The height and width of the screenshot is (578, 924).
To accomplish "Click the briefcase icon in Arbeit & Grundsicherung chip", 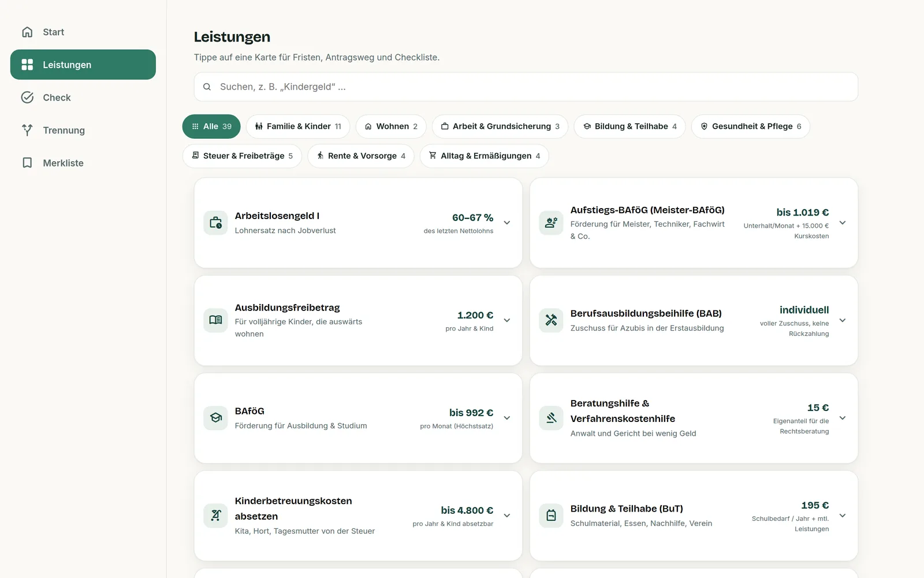I will [x=445, y=127].
